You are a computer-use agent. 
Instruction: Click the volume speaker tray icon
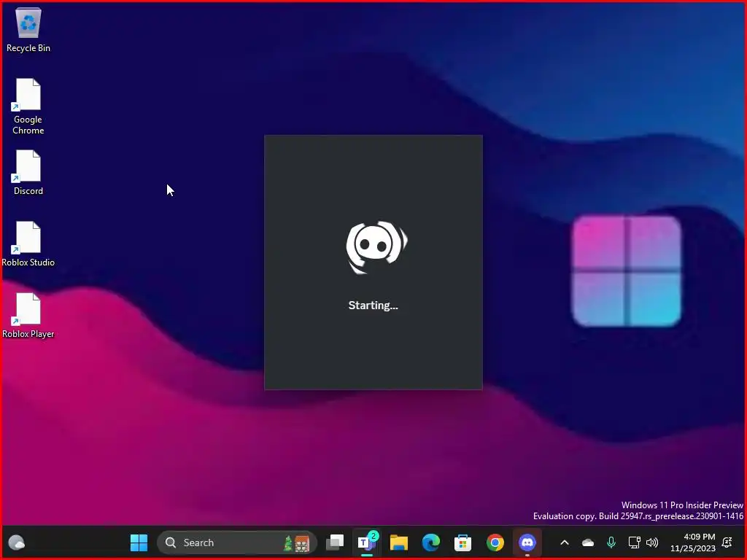pos(652,542)
